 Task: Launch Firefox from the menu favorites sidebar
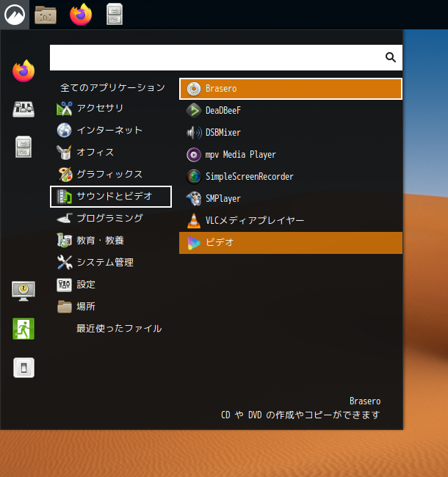(x=24, y=71)
